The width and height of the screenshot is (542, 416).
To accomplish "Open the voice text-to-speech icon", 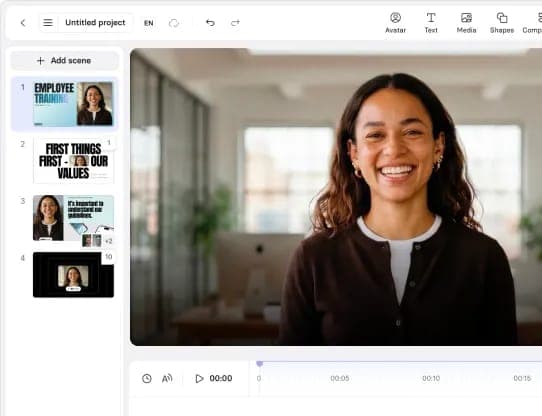I will [x=167, y=378].
